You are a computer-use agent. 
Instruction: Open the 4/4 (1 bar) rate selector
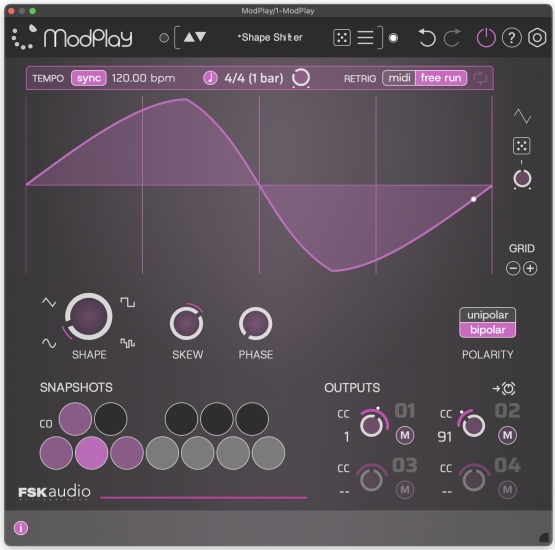click(x=254, y=78)
